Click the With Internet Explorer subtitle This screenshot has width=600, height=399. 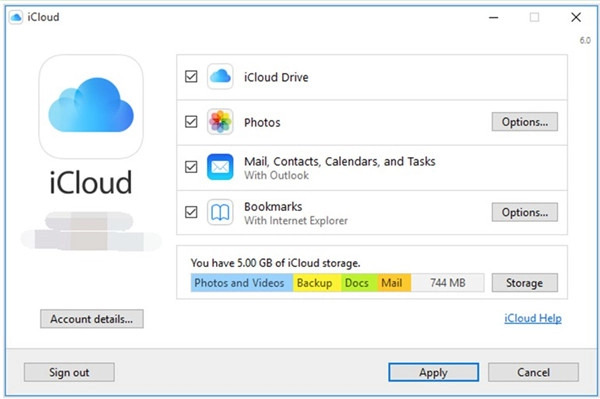(x=296, y=221)
